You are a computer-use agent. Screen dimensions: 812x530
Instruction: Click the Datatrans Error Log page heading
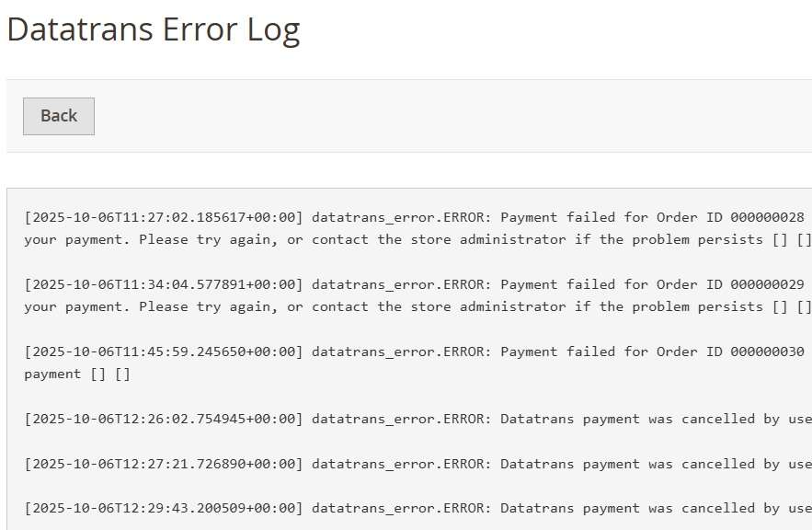point(154,29)
